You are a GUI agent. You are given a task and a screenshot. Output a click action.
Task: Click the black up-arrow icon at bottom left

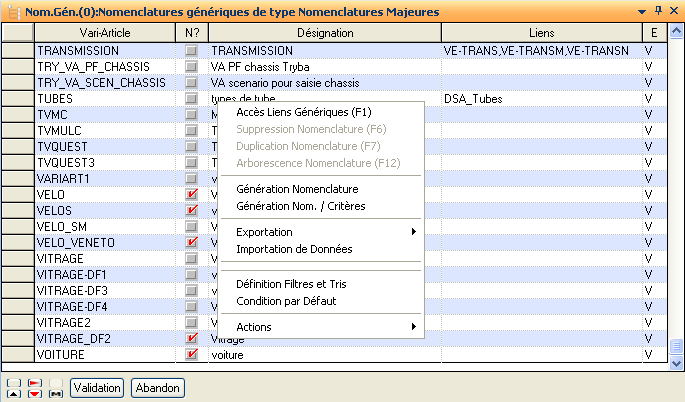[x=13, y=393]
